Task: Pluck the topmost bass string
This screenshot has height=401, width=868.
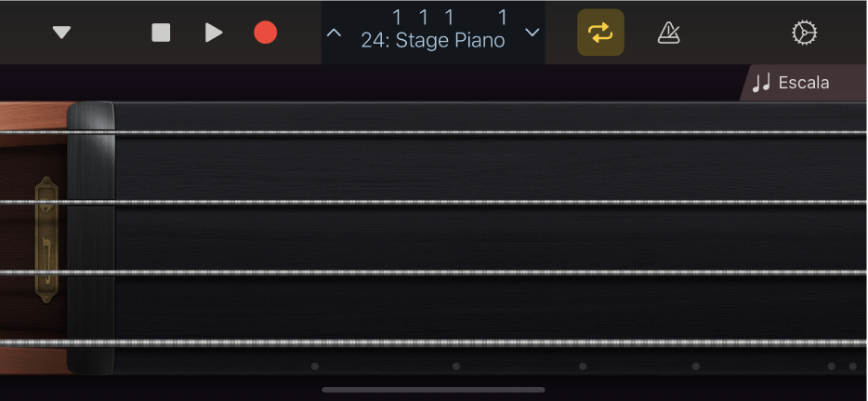Action: pos(465,132)
